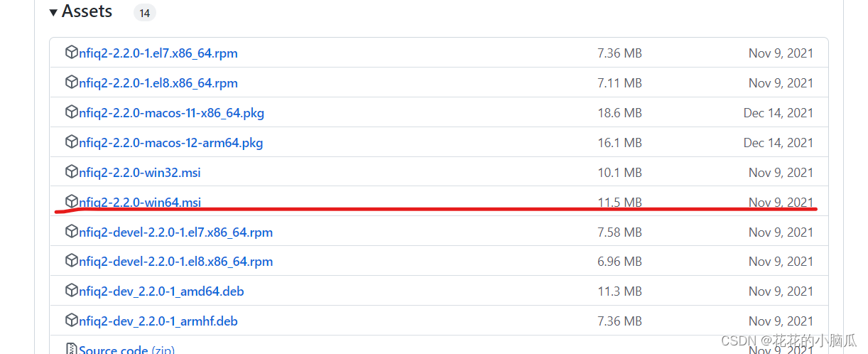Click the package icon beside win32.msi

(x=71, y=172)
